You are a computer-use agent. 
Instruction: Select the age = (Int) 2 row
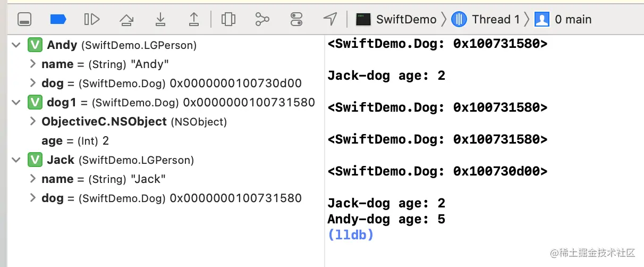point(74,141)
